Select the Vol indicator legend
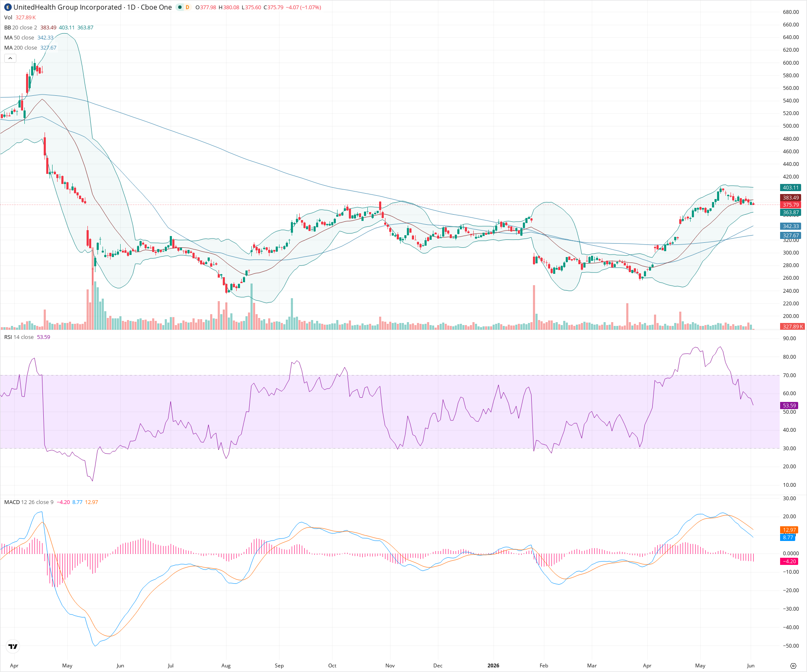Viewport: 807px width, 672px height. pos(8,17)
